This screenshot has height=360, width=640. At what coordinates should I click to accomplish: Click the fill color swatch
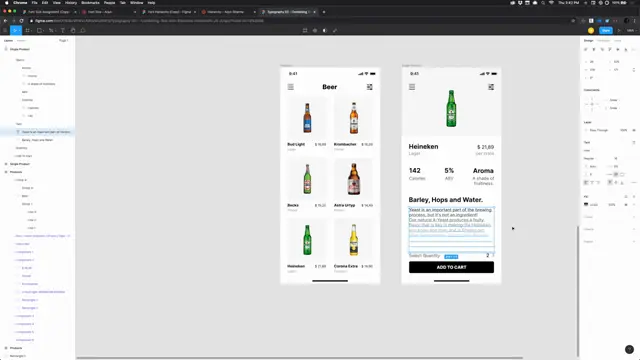(586, 204)
